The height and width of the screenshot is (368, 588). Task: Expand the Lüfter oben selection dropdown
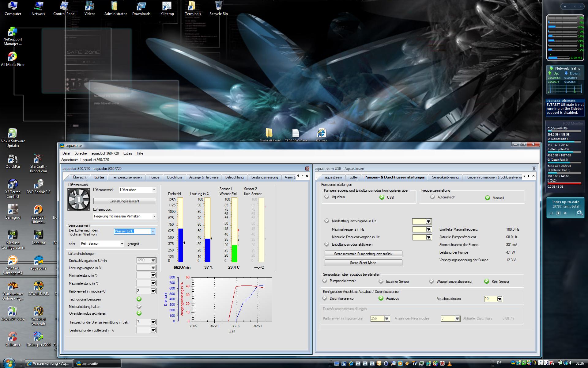[x=154, y=190]
